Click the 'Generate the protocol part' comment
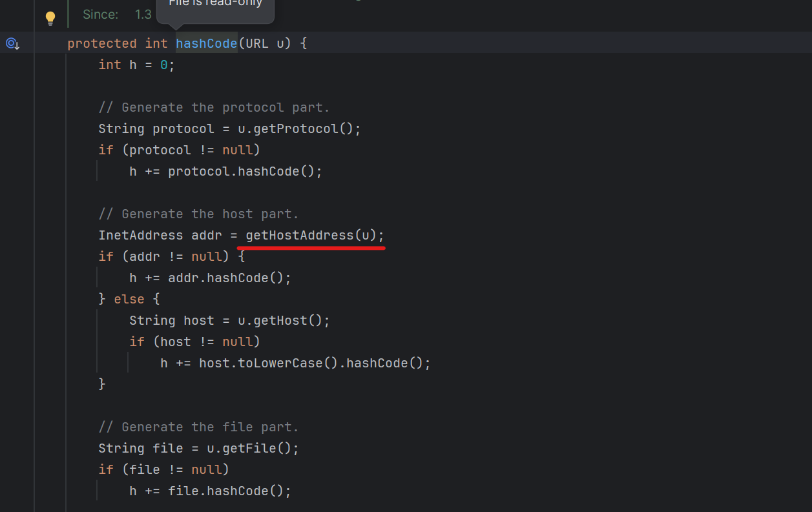 (x=214, y=107)
